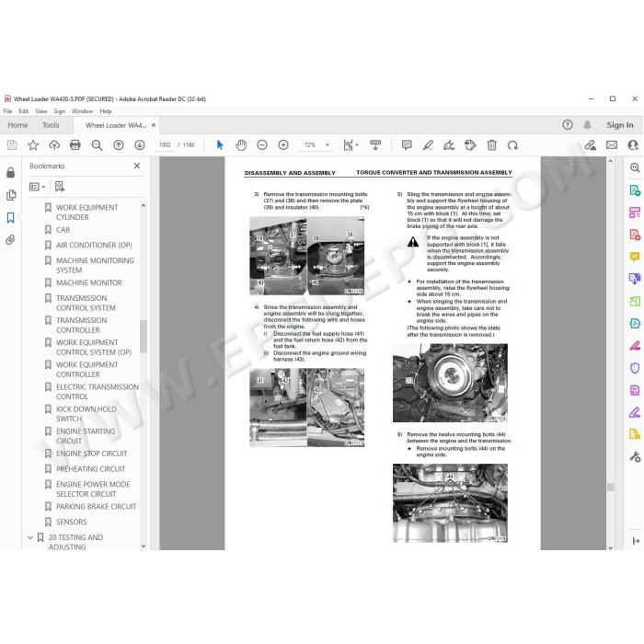Open the security lock panel

11,173
